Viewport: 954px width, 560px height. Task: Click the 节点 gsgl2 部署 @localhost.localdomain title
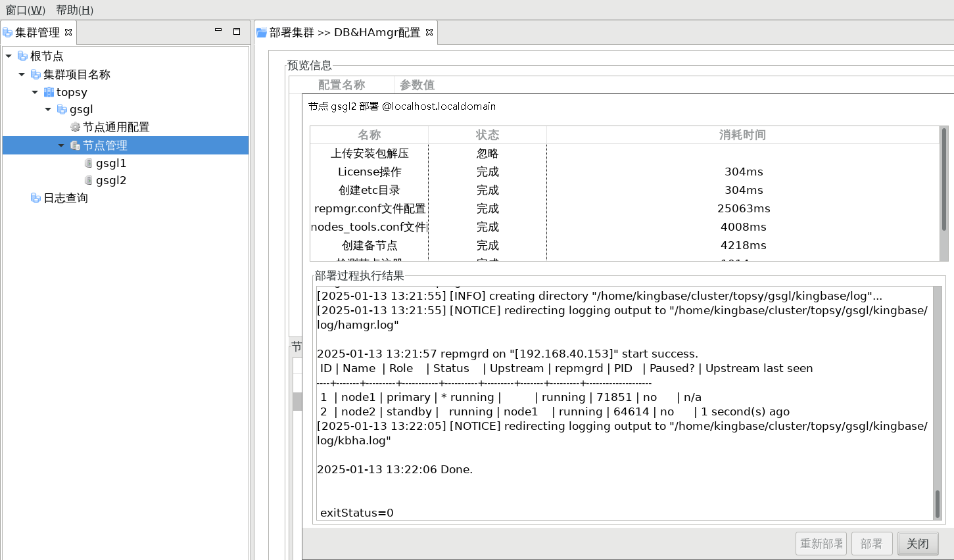coord(402,106)
